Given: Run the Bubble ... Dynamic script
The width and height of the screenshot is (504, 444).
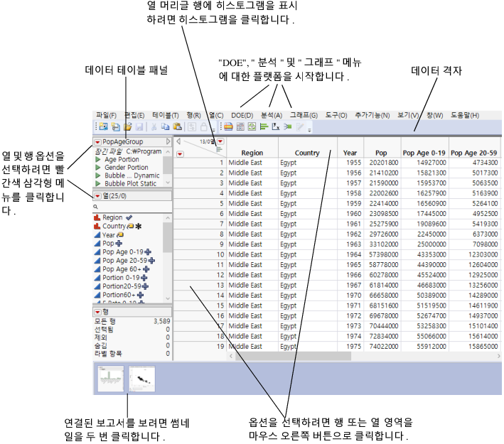Looking at the screenshot, I should pos(98,175).
